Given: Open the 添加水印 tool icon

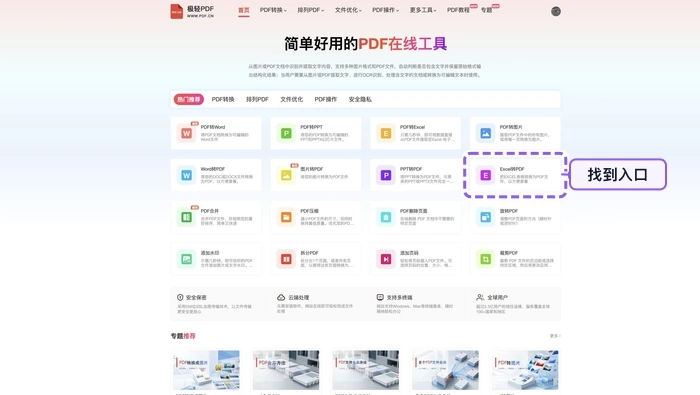Looking at the screenshot, I should point(187,259).
